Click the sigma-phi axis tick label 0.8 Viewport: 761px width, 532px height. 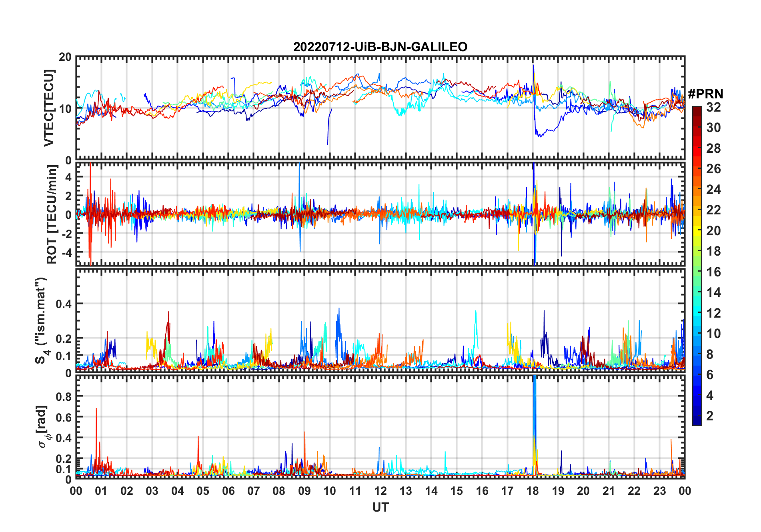64,396
